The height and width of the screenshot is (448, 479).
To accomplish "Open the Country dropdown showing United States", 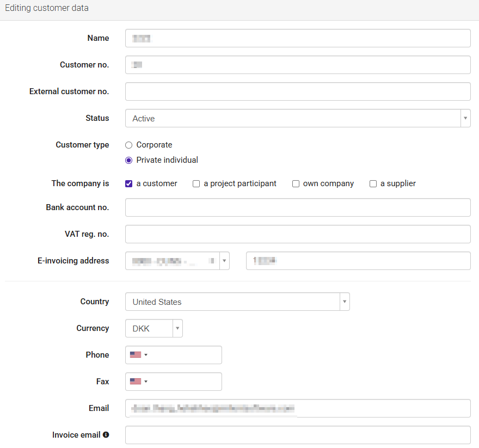I will (237, 302).
